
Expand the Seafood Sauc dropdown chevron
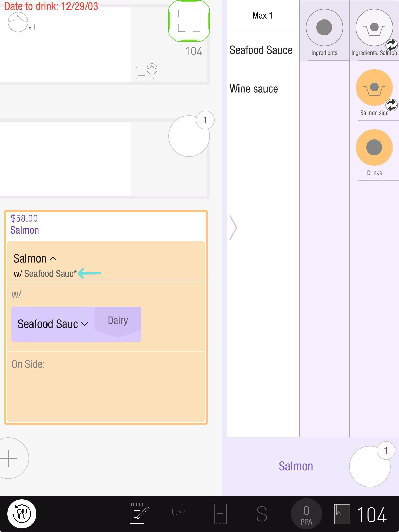pyautogui.click(x=84, y=324)
